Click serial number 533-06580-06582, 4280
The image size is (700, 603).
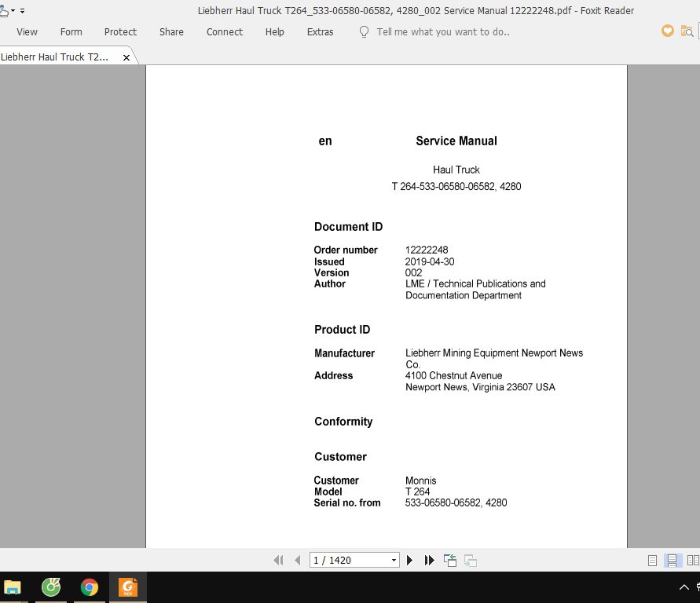pos(456,502)
